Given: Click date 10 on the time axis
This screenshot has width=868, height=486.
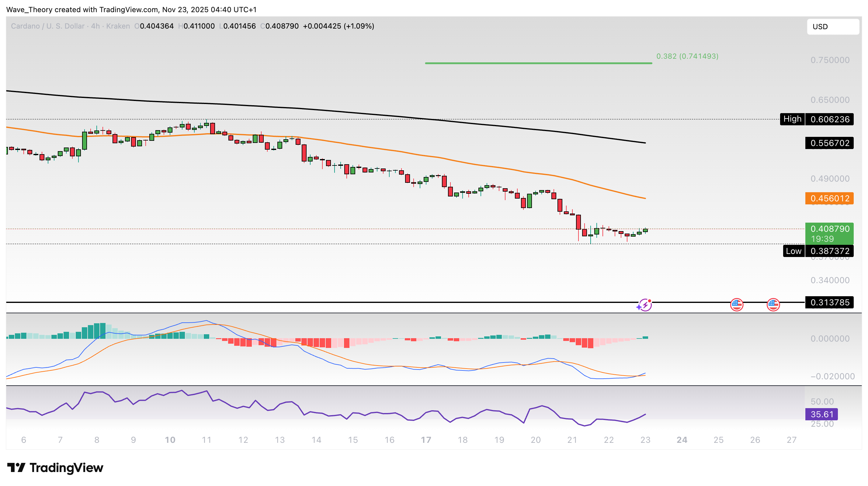Looking at the screenshot, I should click(x=170, y=440).
